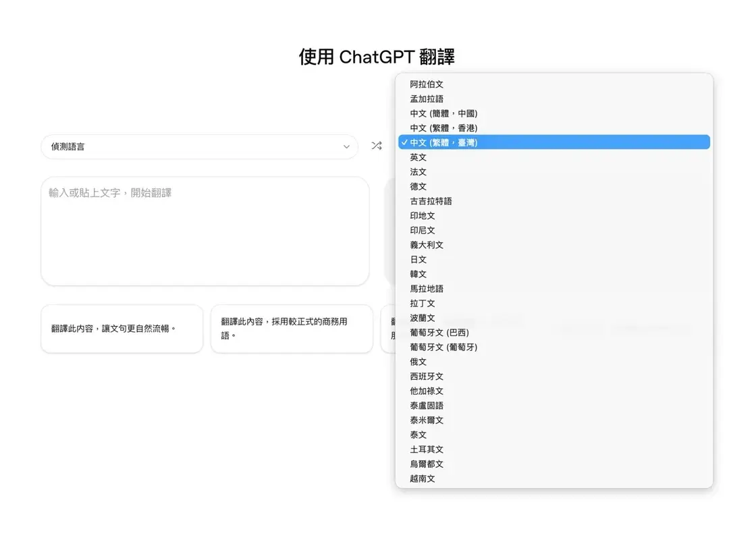Choose 馬拉地語 from the list
Image resolution: width=756 pixels, height=548 pixels.
(554, 289)
